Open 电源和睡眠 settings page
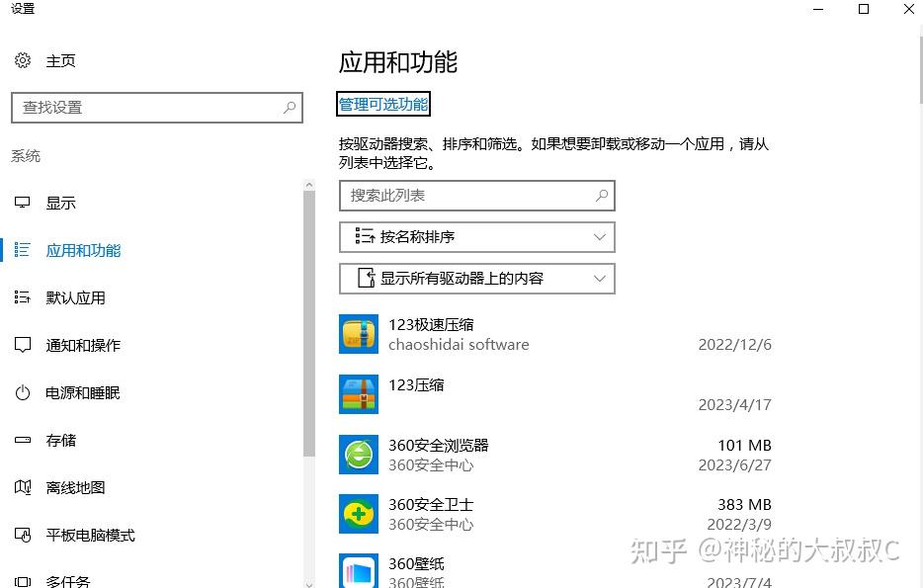 (83, 392)
